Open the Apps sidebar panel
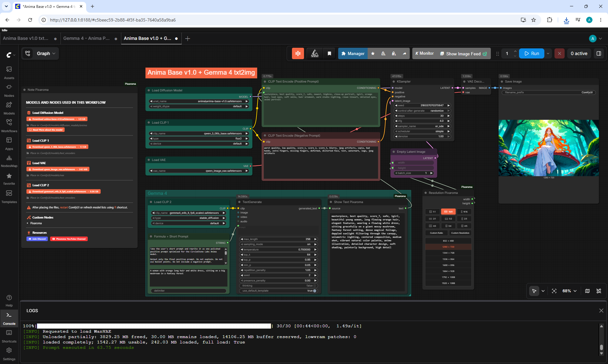 [9, 144]
